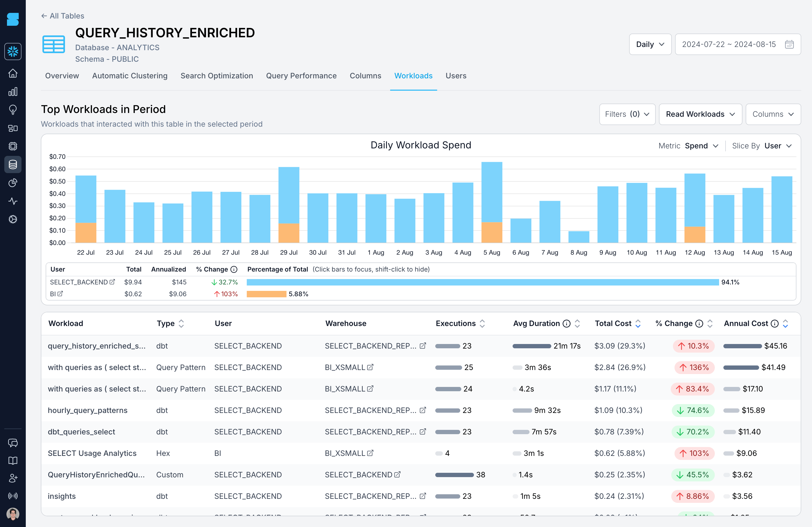Click the $0.25 (2.35%) total cost
Viewport: 812px width, 527px height.
point(619,474)
